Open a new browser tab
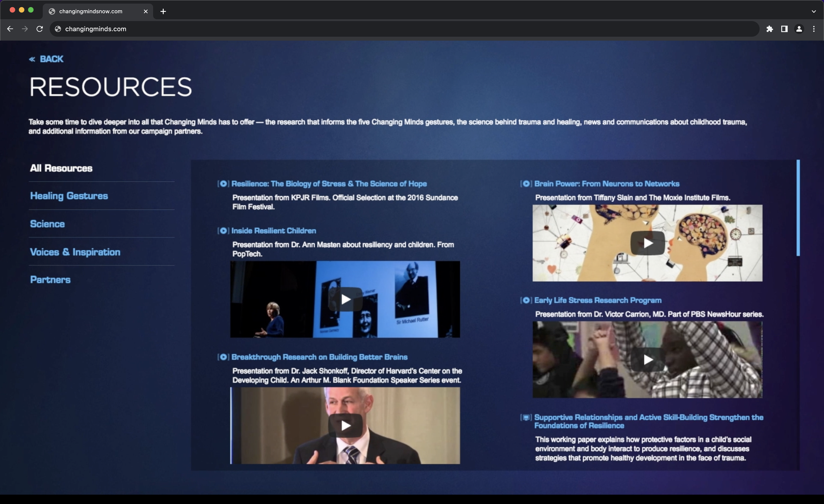The height and width of the screenshot is (504, 824). pos(163,11)
